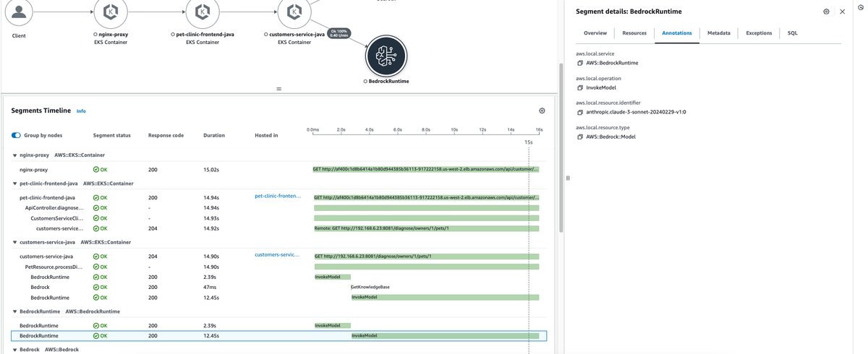Image resolution: width=868 pixels, height=354 pixels.
Task: Collapse the nginx-proxy node group
Action: click(14, 155)
